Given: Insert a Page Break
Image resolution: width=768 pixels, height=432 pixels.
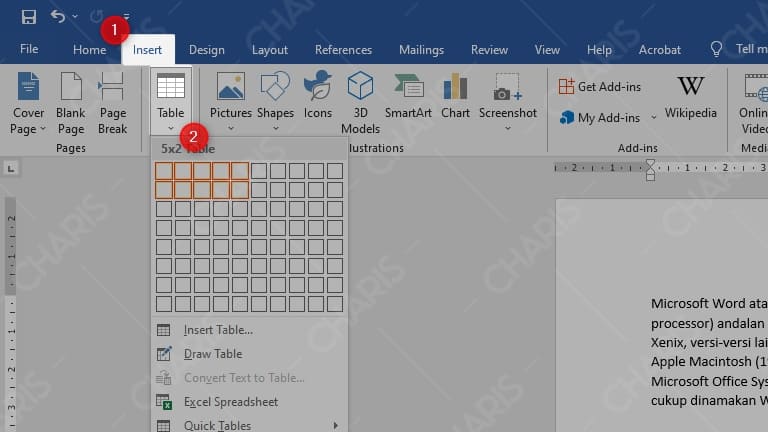Looking at the screenshot, I should click(x=113, y=103).
